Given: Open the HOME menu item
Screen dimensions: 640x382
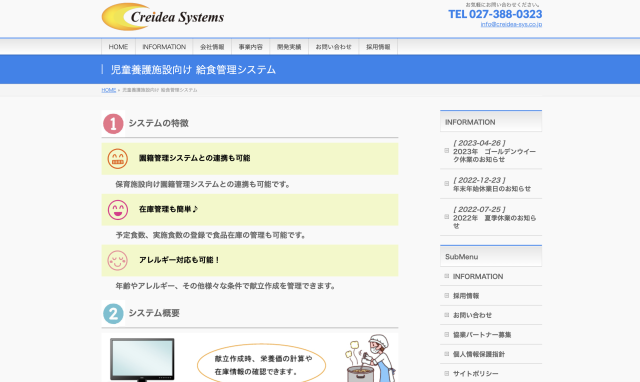Looking at the screenshot, I should click(118, 47).
